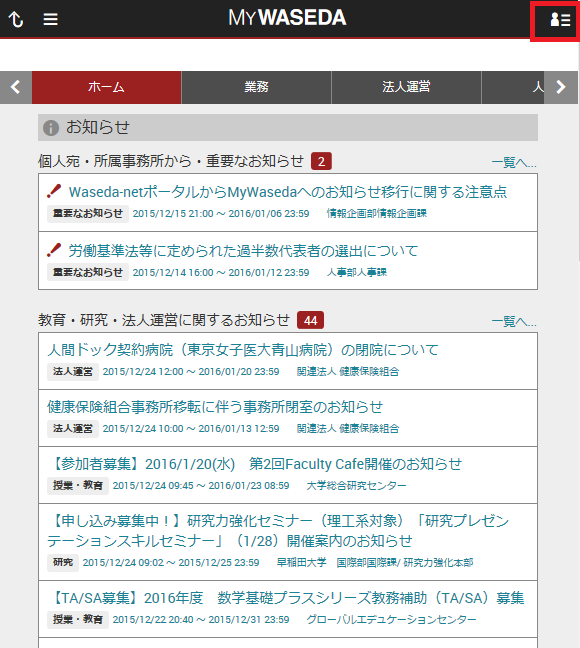Open 人間ドック契約病院 閉院 notice
This screenshot has width=580, height=648.
243,350
